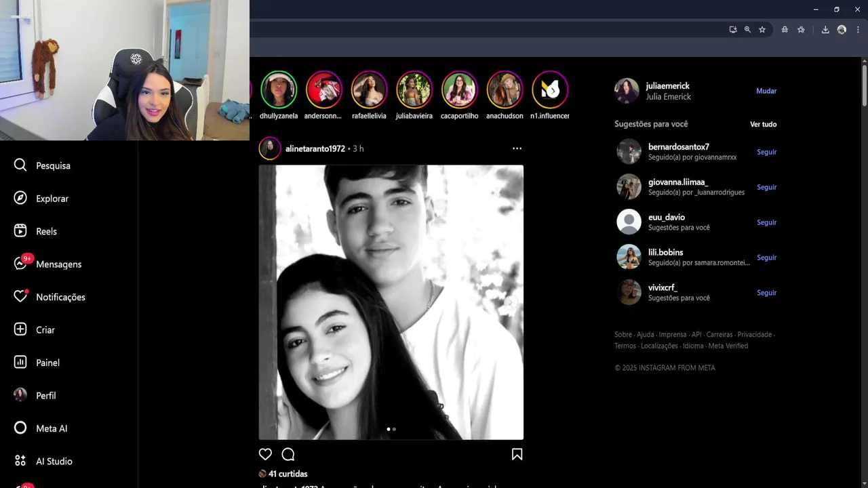Click install app icon in address bar

[x=733, y=30]
